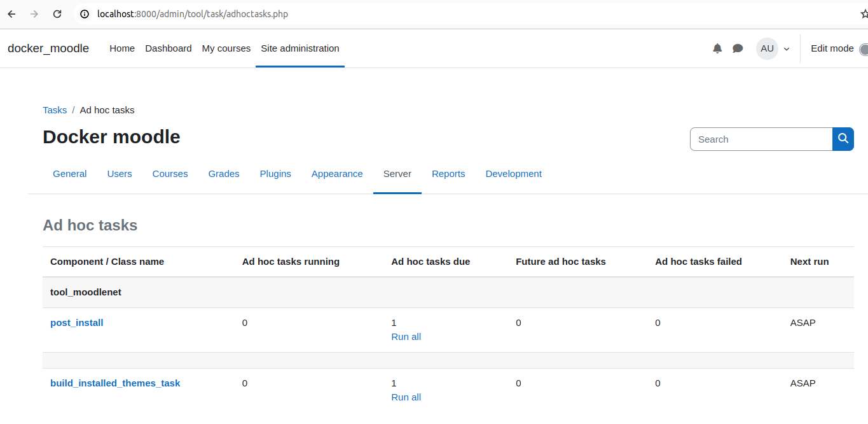Image resolution: width=868 pixels, height=424 pixels.
Task: Click the Tasks breadcrumb link
Action: (55, 110)
